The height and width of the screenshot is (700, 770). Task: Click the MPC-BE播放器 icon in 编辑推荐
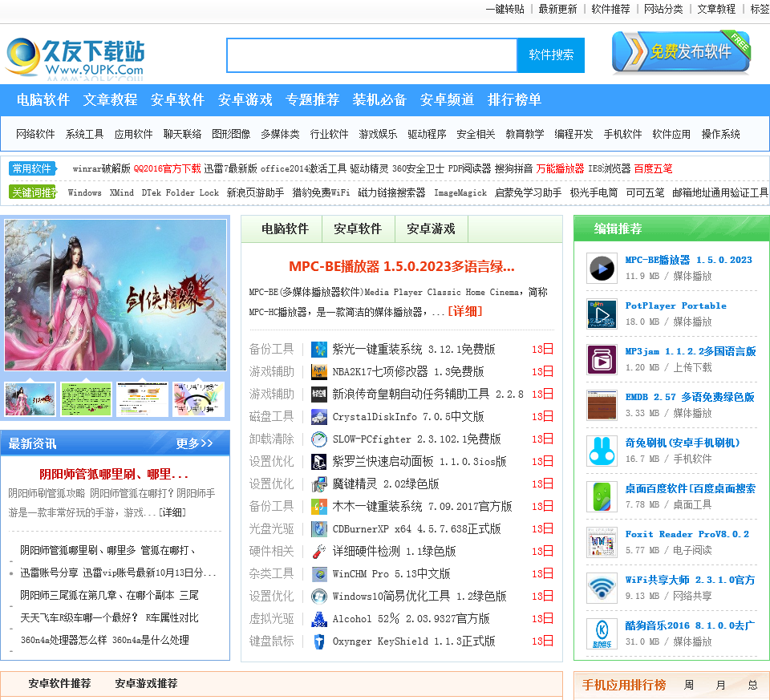click(x=602, y=269)
